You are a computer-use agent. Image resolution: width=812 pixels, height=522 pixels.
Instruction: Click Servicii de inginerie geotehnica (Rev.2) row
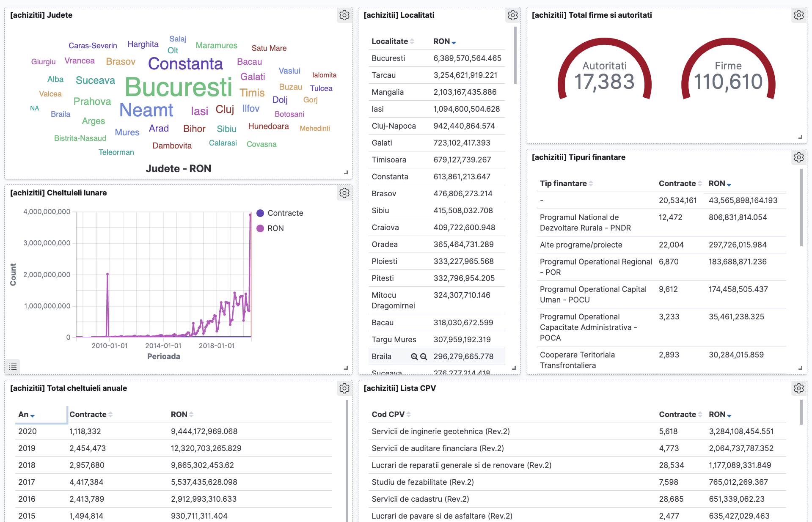pyautogui.click(x=578, y=431)
